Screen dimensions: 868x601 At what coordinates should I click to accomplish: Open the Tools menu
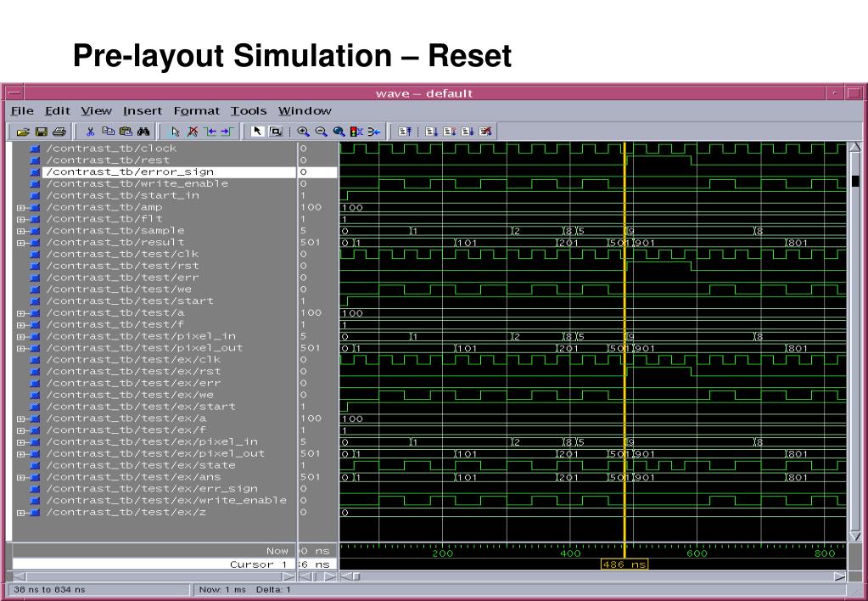[x=249, y=110]
